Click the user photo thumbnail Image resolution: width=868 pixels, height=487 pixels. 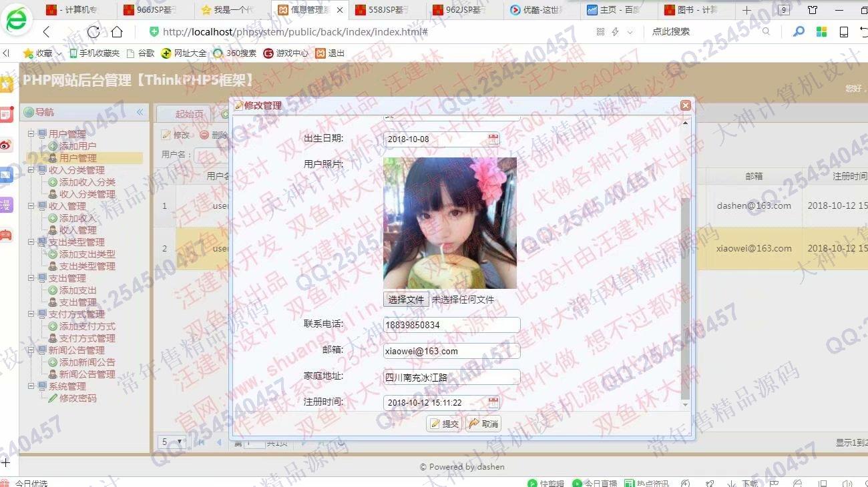pos(450,223)
